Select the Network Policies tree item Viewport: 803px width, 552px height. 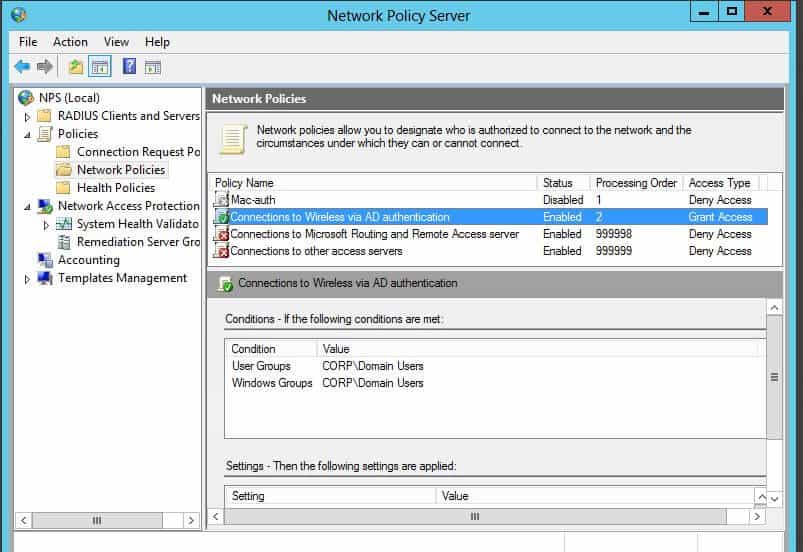121,169
